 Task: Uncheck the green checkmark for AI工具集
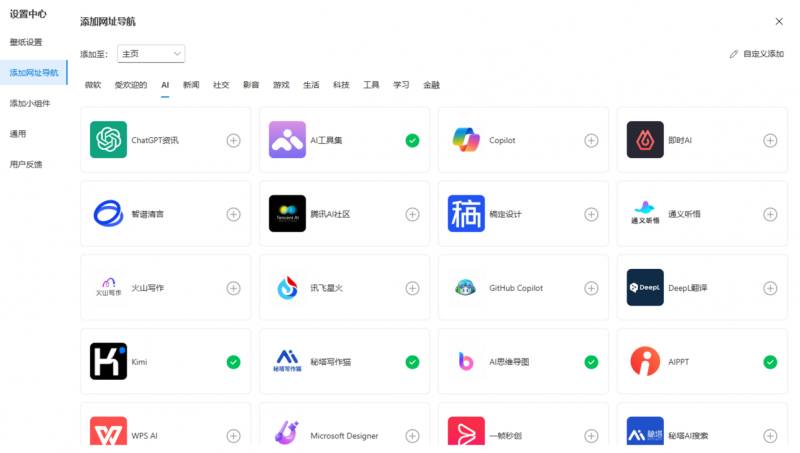pos(412,140)
